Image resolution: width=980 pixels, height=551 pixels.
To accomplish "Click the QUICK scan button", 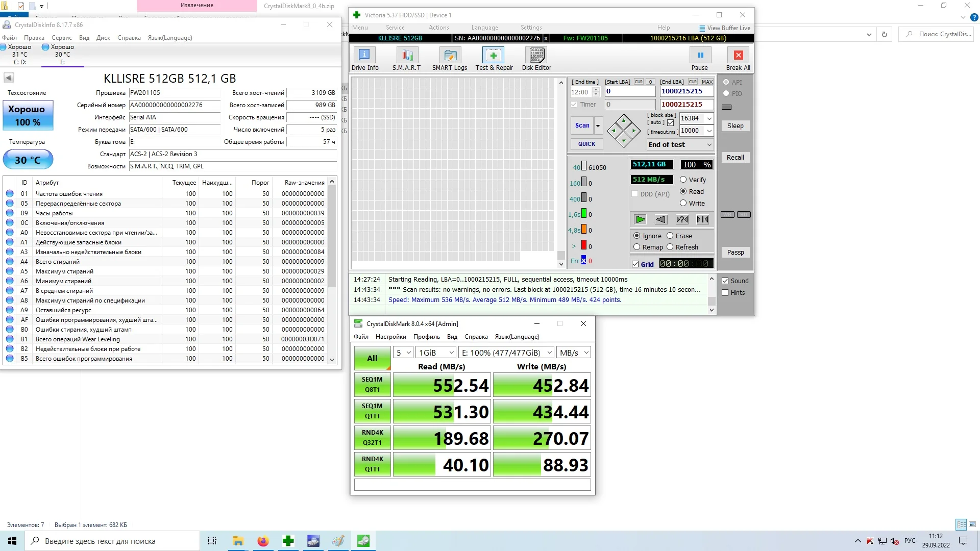I will (586, 144).
